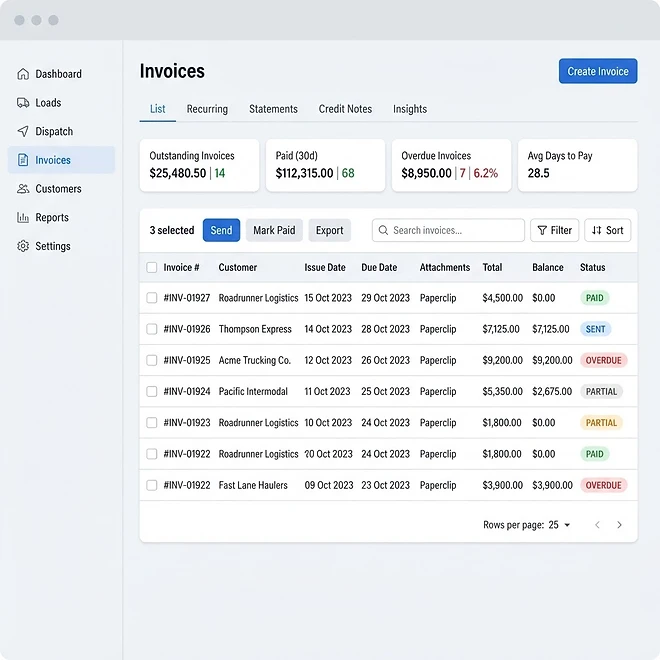Click the search magnifier icon
This screenshot has height=660, width=660.
(x=383, y=230)
